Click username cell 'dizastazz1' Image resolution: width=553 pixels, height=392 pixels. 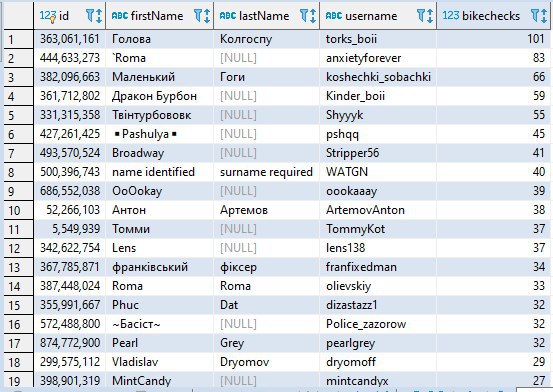378,305
